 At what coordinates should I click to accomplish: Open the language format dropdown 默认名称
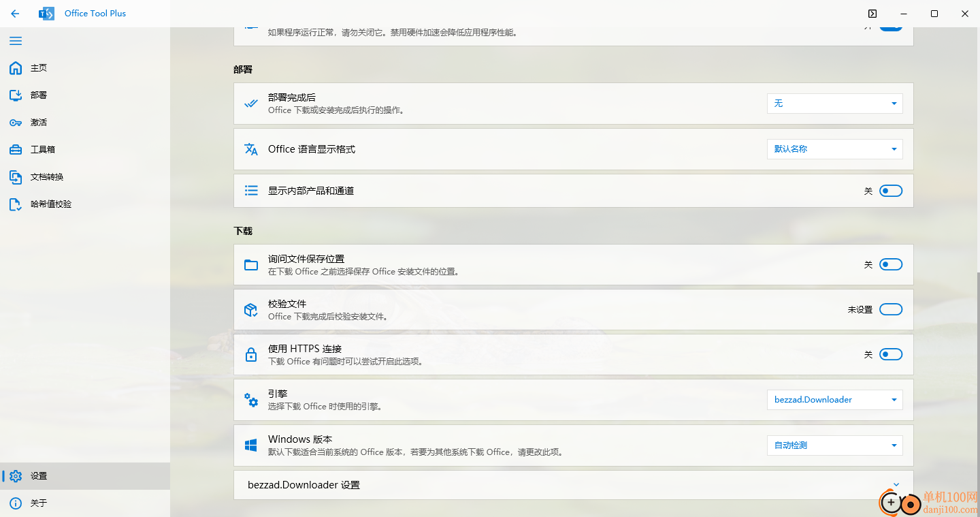click(835, 149)
